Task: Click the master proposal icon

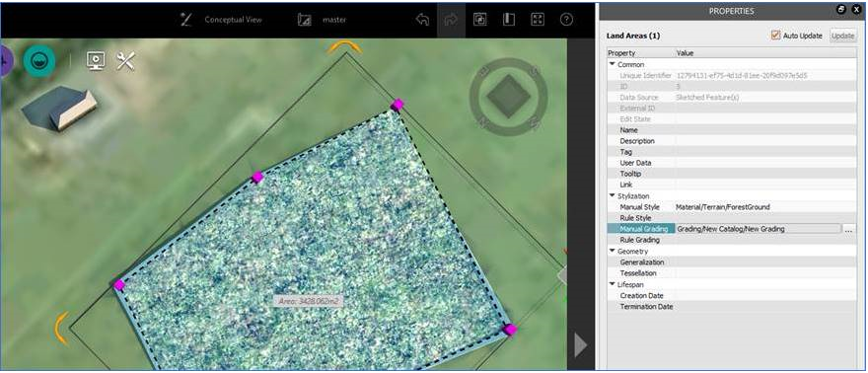Action: (305, 20)
